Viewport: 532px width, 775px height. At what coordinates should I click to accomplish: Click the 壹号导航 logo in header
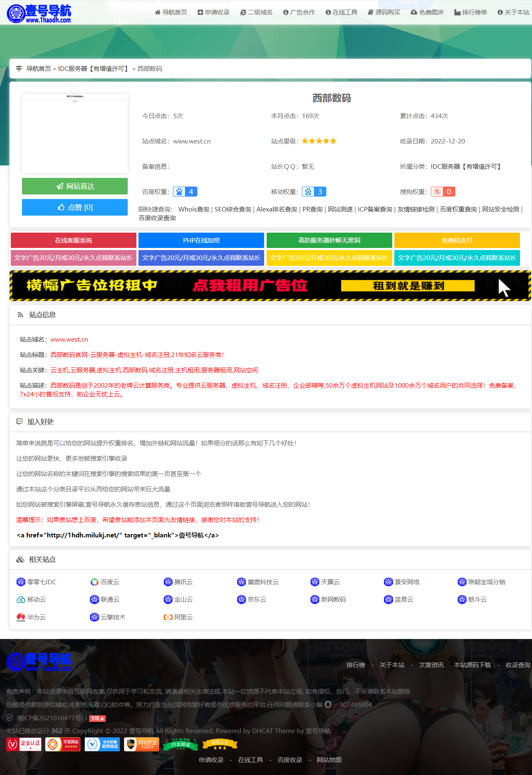(x=39, y=13)
